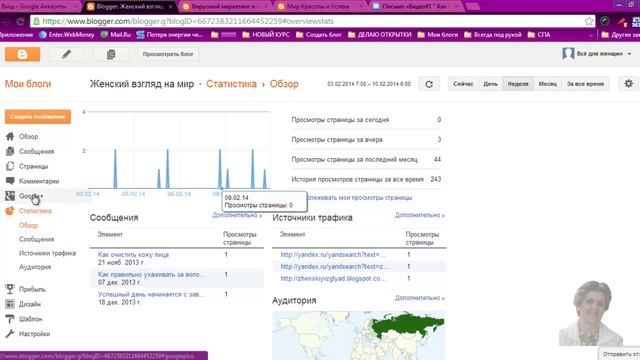Switch to Мир Красоты и Успеха tab
Viewport: 640px width, 360px height.
318,7
